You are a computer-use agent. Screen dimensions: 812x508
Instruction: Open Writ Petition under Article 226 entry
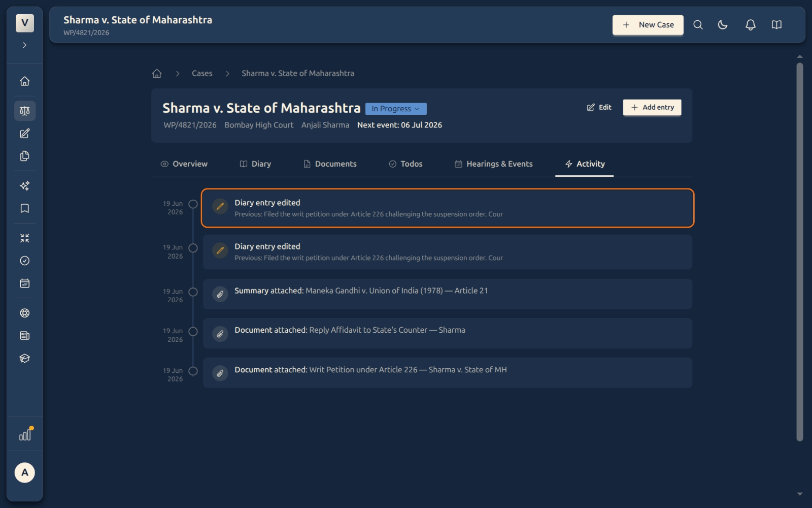(x=448, y=373)
